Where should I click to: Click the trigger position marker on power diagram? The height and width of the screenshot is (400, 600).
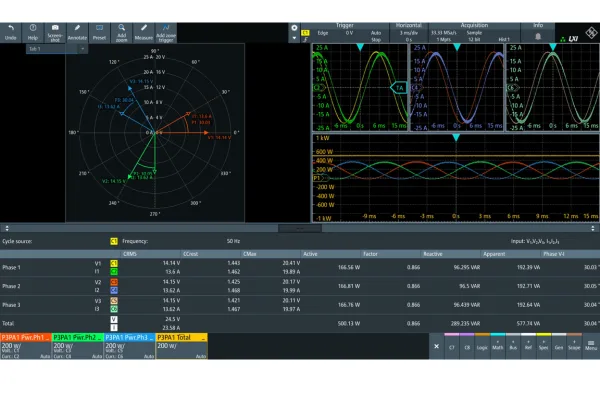tap(456, 137)
